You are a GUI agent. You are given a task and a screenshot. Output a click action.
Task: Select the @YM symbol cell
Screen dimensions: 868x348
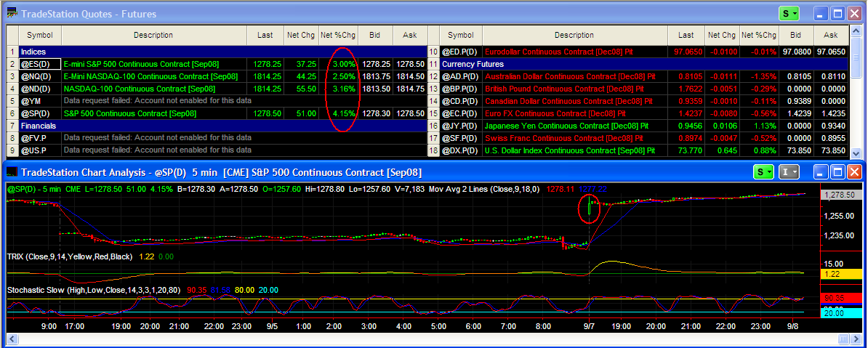[40, 101]
